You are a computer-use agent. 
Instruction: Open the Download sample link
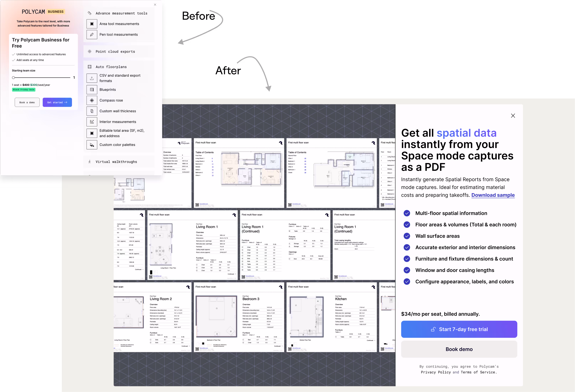click(493, 195)
